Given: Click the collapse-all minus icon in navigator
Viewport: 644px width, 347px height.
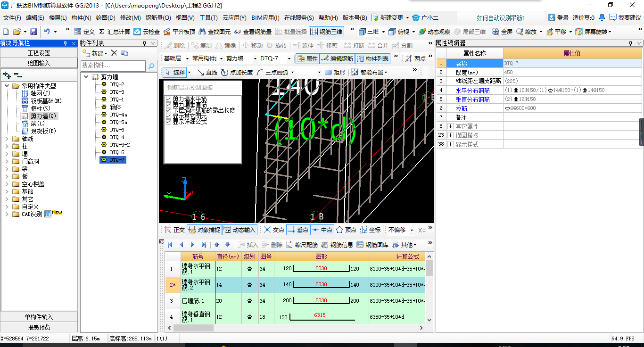Looking at the screenshot, I should (x=17, y=75).
